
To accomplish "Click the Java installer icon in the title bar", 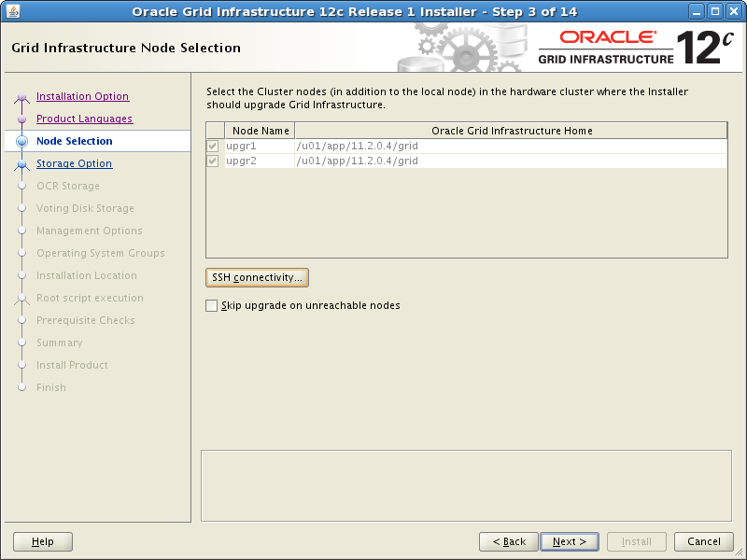I will pos(11,10).
